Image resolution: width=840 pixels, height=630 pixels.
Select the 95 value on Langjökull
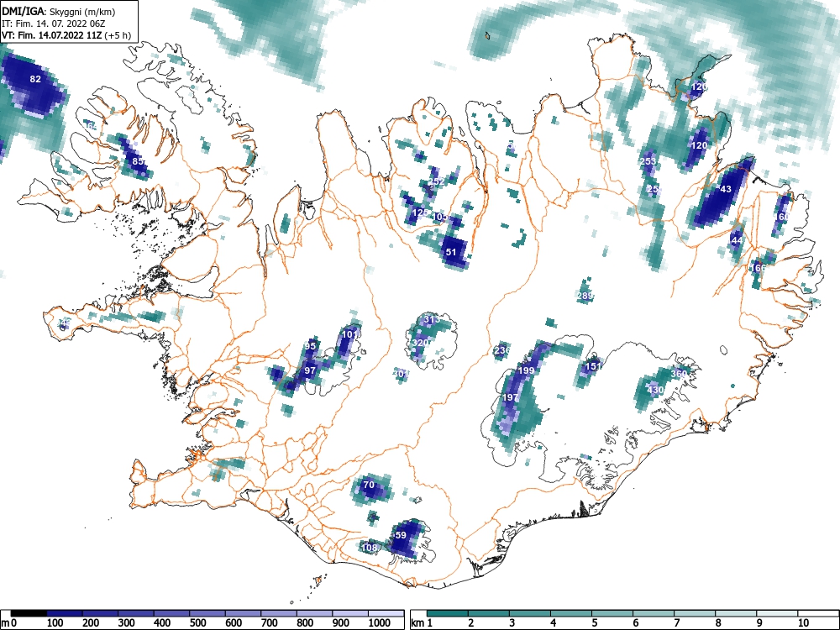pos(310,346)
